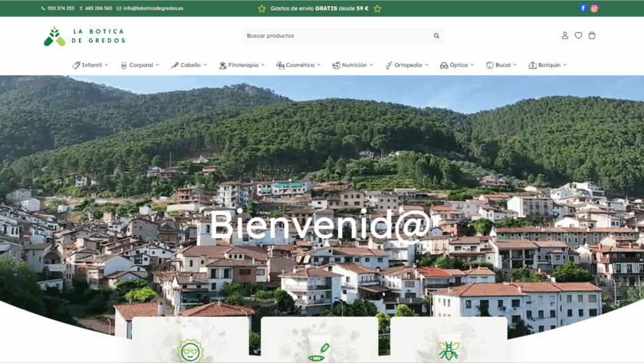Open the Ortopedia menu label
Screen dimensions: 644x363
[408, 65]
